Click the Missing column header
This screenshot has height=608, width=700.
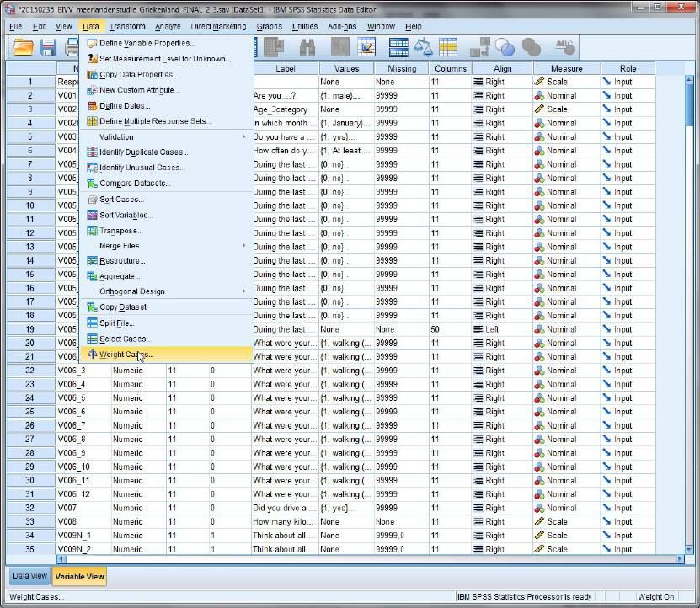click(402, 69)
